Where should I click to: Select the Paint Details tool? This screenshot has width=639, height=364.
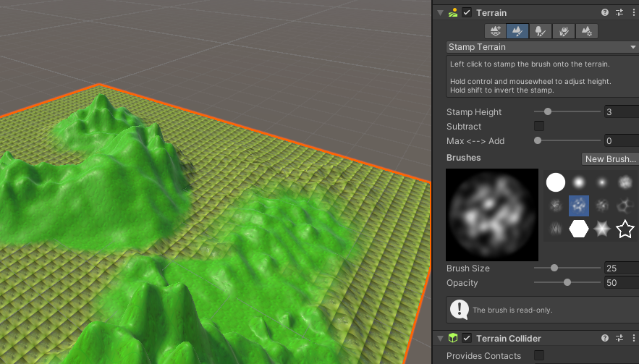(564, 31)
